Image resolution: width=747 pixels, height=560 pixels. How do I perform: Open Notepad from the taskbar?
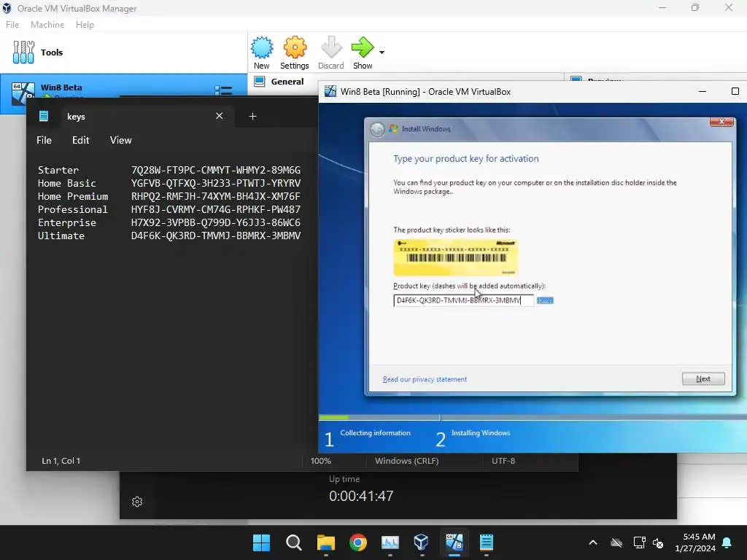pos(486,542)
